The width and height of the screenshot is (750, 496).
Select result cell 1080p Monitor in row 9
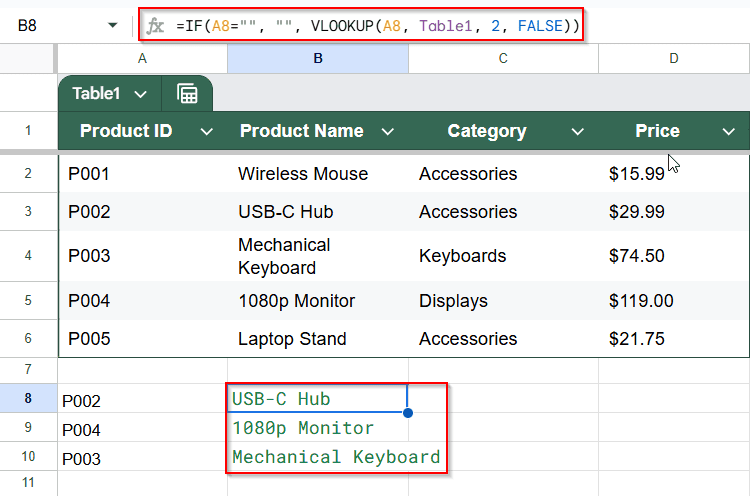318,428
